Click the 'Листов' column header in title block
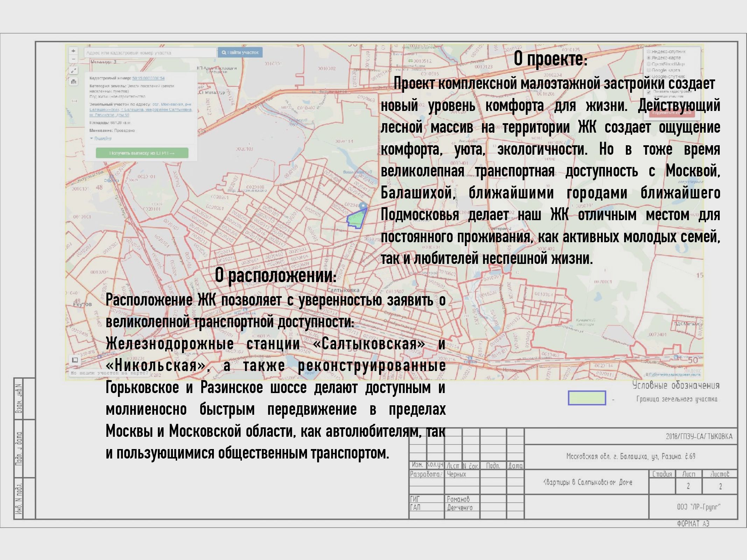747x560 pixels. (x=720, y=474)
